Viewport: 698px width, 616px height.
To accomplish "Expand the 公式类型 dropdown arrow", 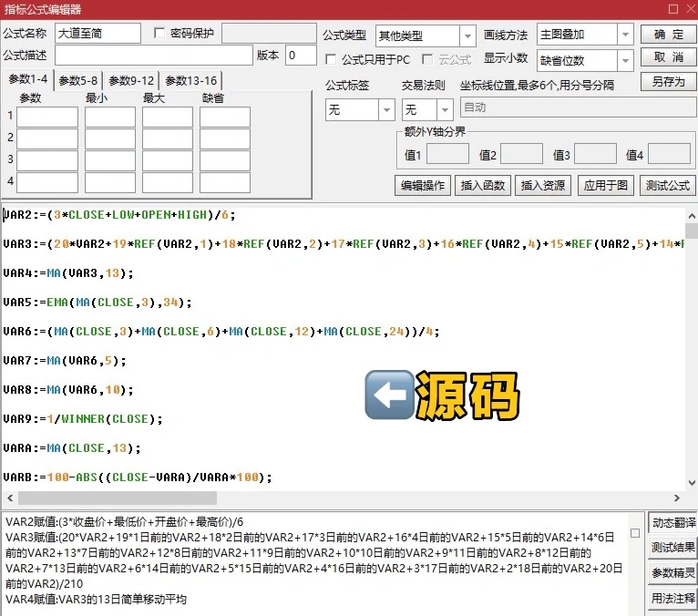I will pyautogui.click(x=467, y=36).
